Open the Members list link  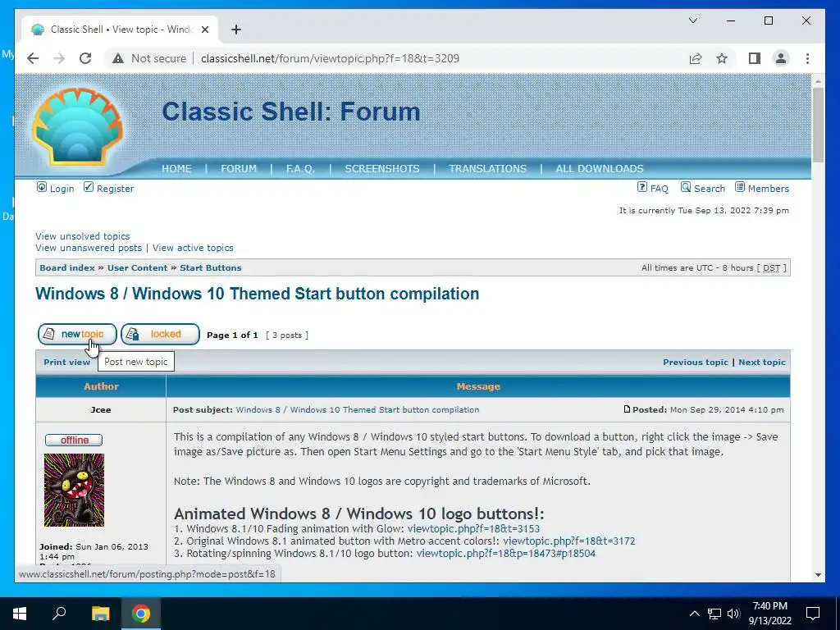pyautogui.click(x=762, y=188)
